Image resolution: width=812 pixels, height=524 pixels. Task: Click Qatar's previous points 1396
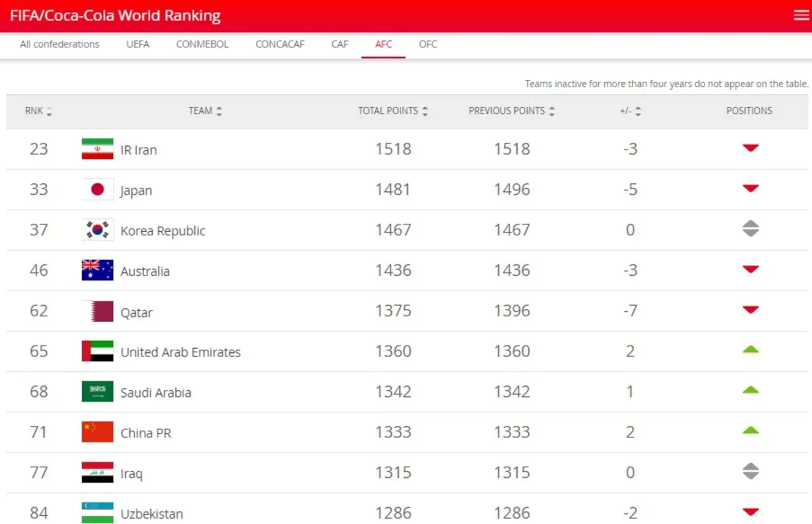tap(512, 311)
